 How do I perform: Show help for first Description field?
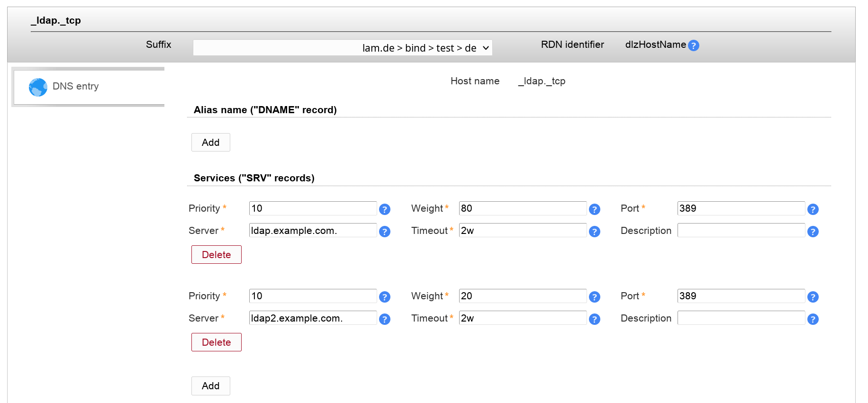(813, 232)
